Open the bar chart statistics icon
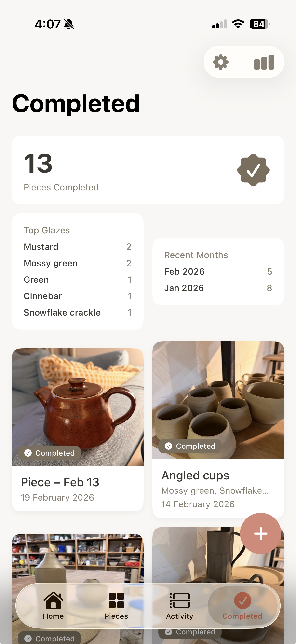296x644 pixels. click(264, 62)
